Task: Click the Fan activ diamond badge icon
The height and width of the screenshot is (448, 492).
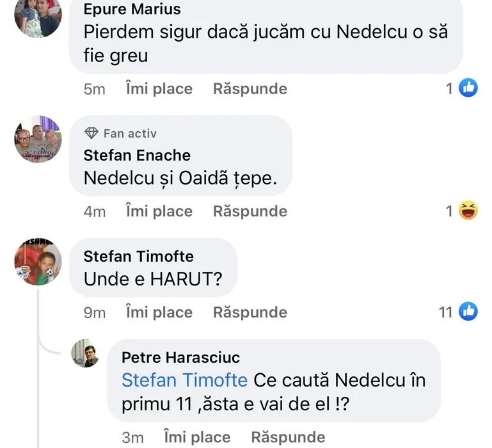Action: (92, 133)
